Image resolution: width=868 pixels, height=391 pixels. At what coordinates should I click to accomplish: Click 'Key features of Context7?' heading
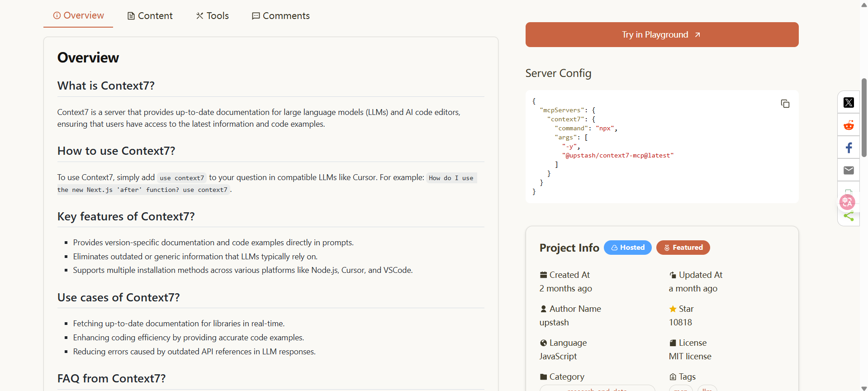(x=126, y=216)
